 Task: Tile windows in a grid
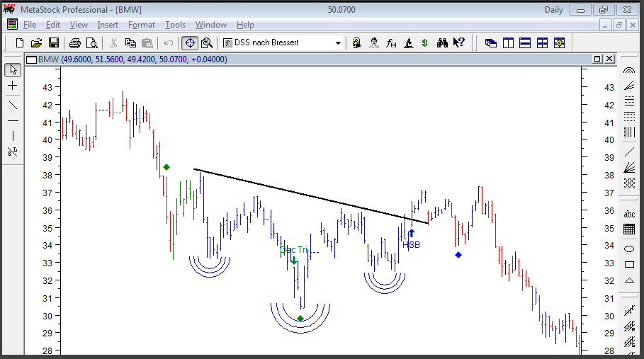(542, 42)
